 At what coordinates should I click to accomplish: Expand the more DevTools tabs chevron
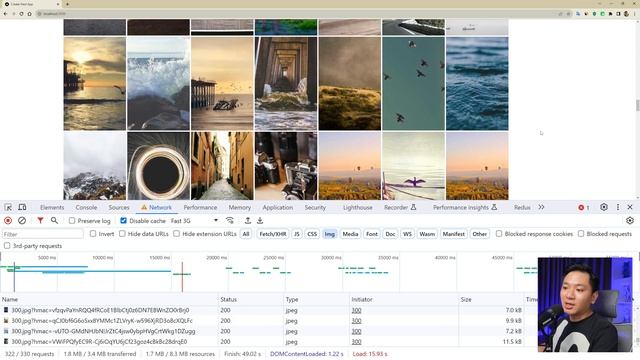click(541, 207)
